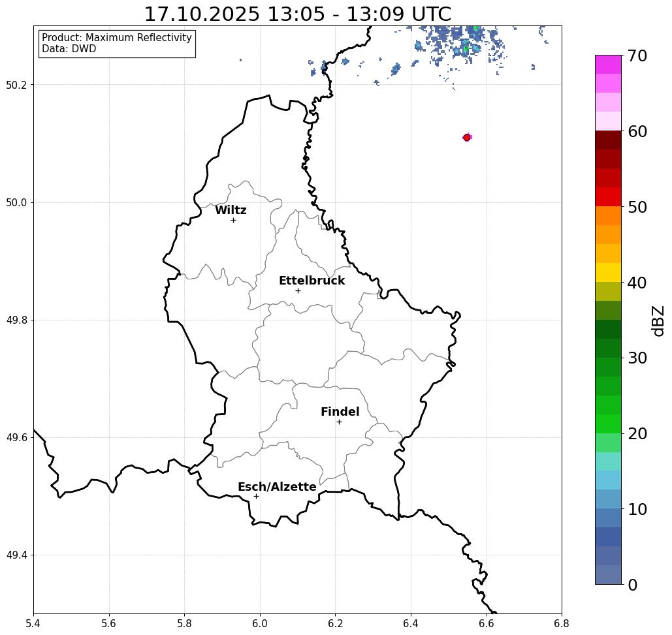This screenshot has height=635, width=672.
Task: Click the longitude tick label 5.8
Action: point(184,623)
